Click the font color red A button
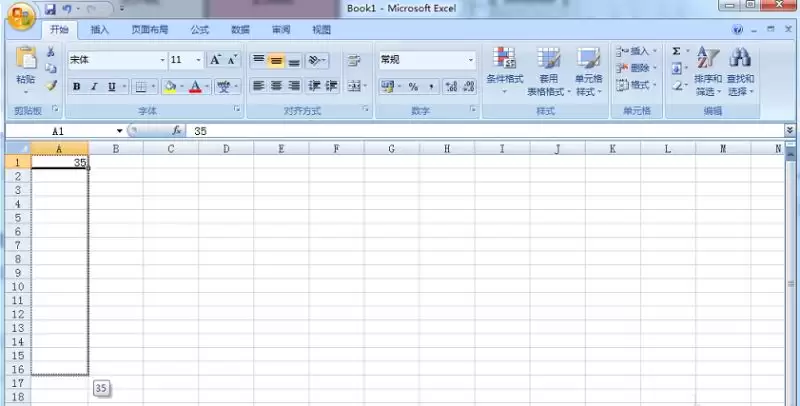This screenshot has height=406, width=800. click(194, 87)
